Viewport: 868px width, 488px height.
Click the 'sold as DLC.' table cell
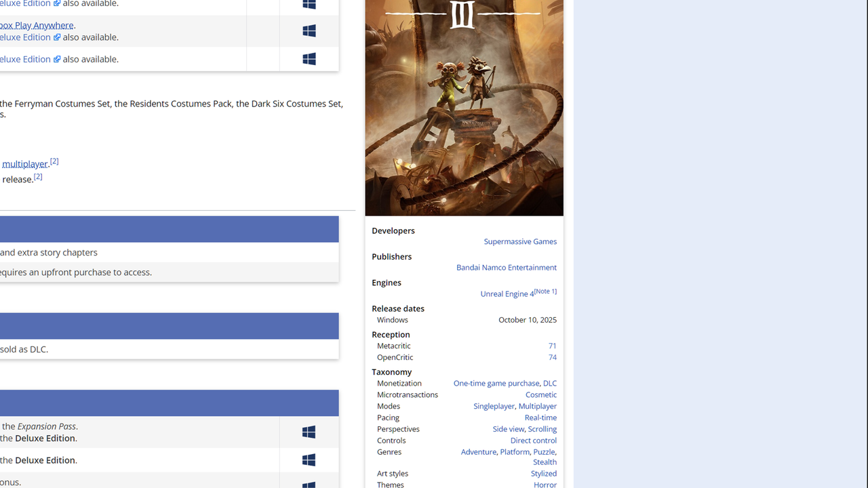click(170, 350)
